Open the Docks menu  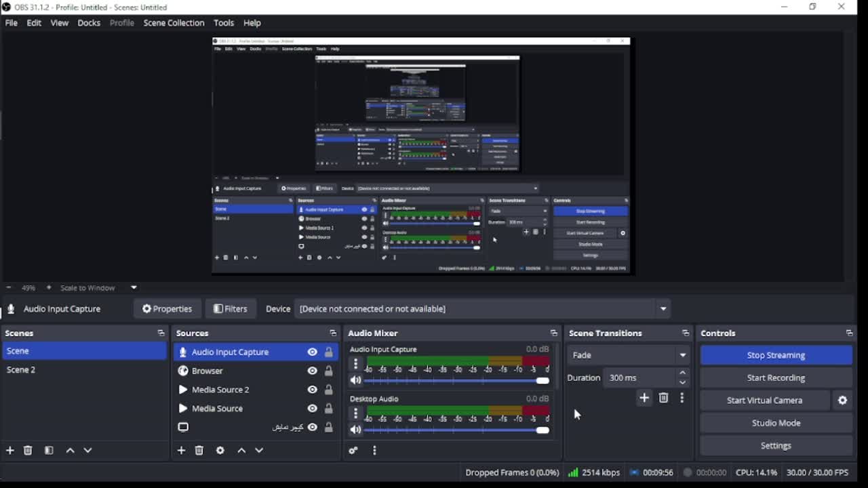tap(89, 23)
